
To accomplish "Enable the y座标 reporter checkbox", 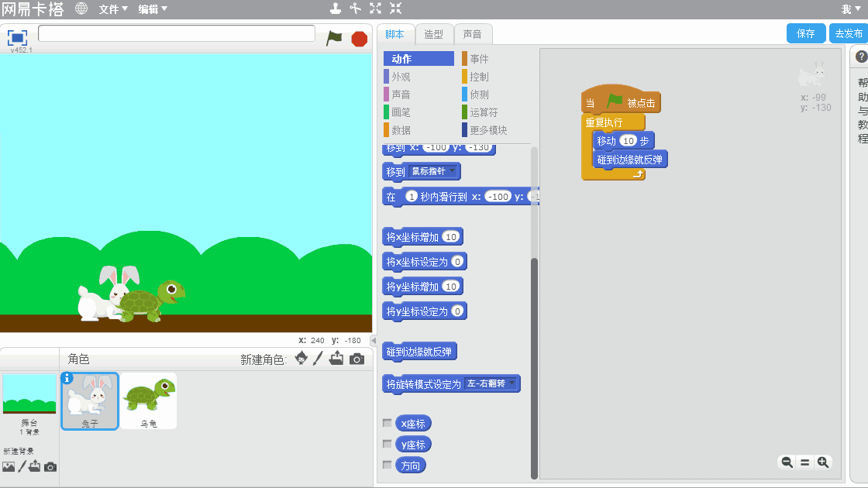I will (387, 444).
